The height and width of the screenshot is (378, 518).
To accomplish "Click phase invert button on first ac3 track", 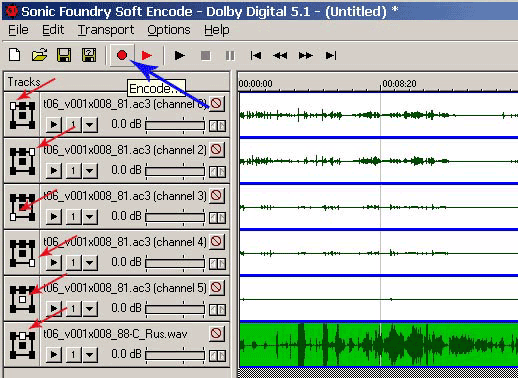I will coord(217,126).
